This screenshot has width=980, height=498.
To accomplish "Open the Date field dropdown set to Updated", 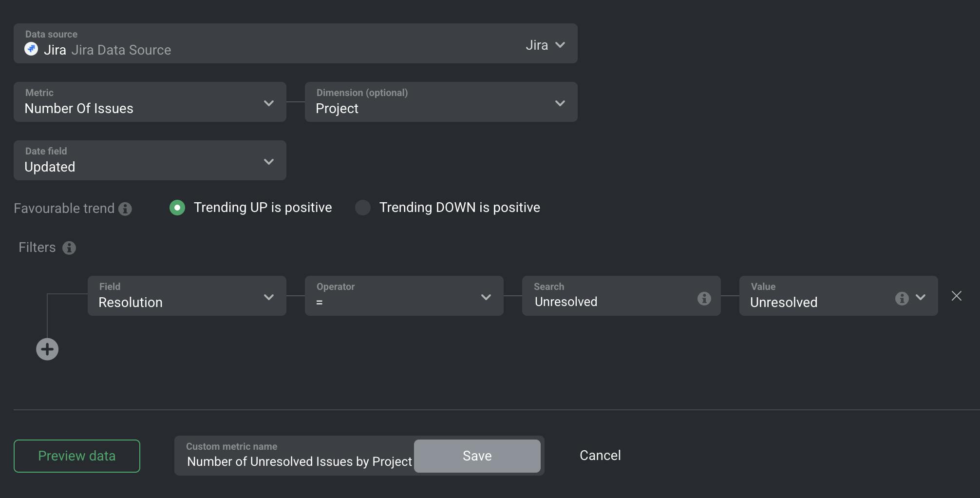I will (x=268, y=162).
